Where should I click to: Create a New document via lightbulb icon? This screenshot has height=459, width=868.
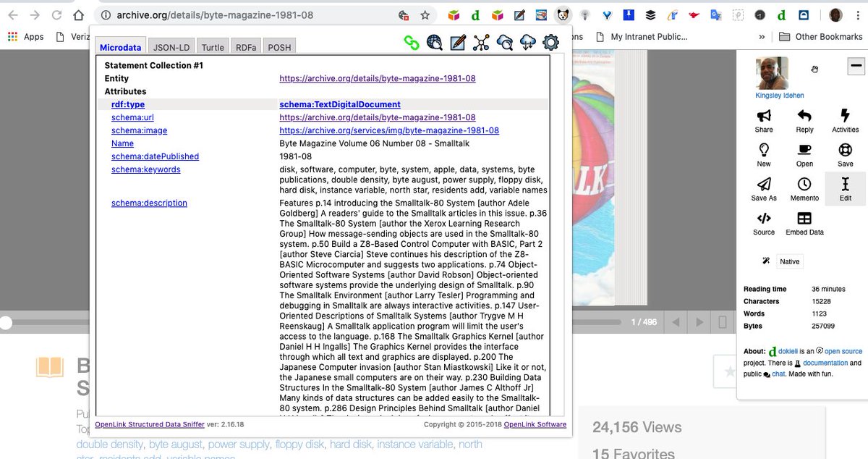[764, 150]
